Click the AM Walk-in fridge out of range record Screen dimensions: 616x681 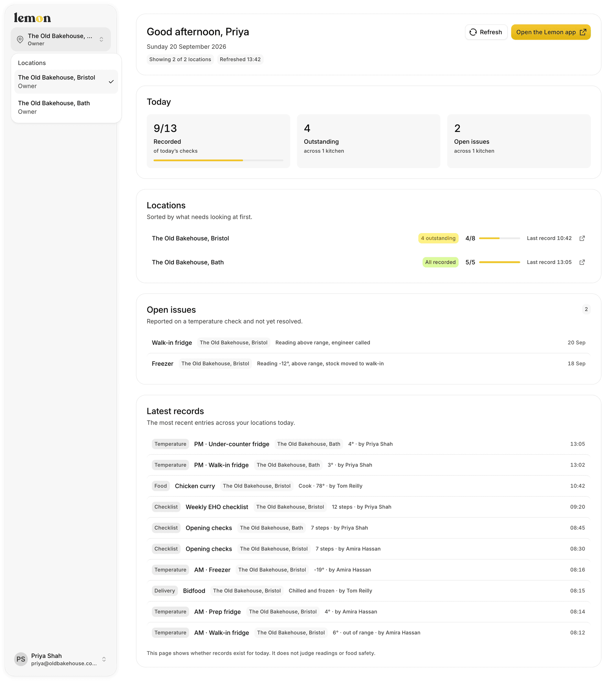click(368, 633)
